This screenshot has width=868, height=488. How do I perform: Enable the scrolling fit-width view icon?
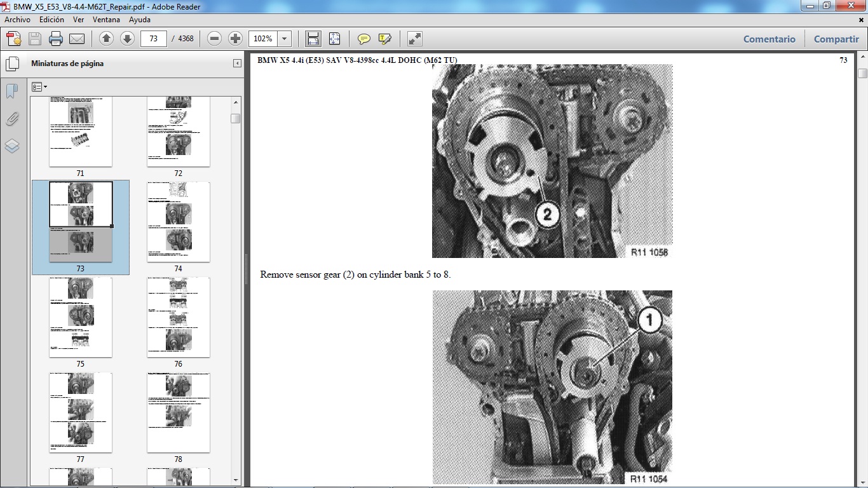point(313,39)
